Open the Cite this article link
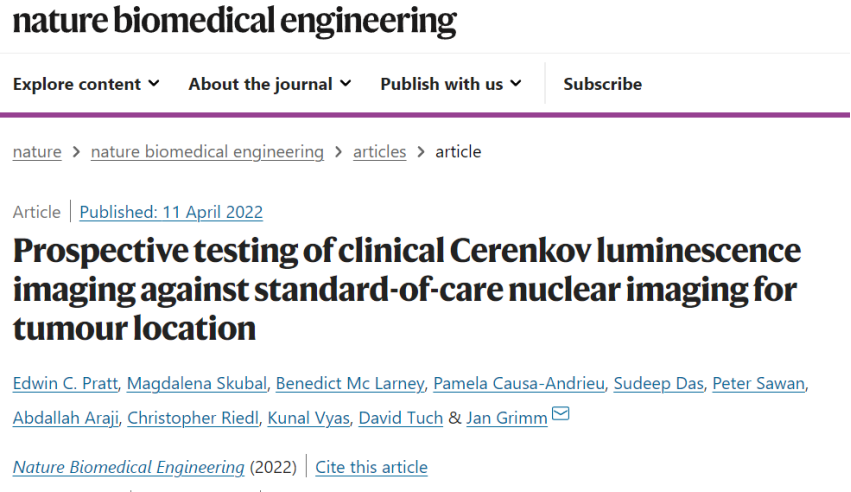This screenshot has height=492, width=851. point(371,467)
